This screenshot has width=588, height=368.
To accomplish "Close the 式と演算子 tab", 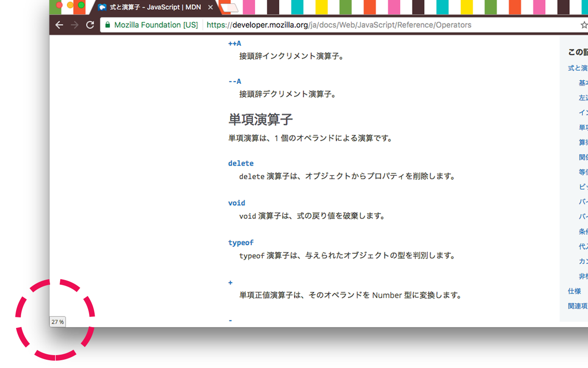I will click(x=210, y=7).
